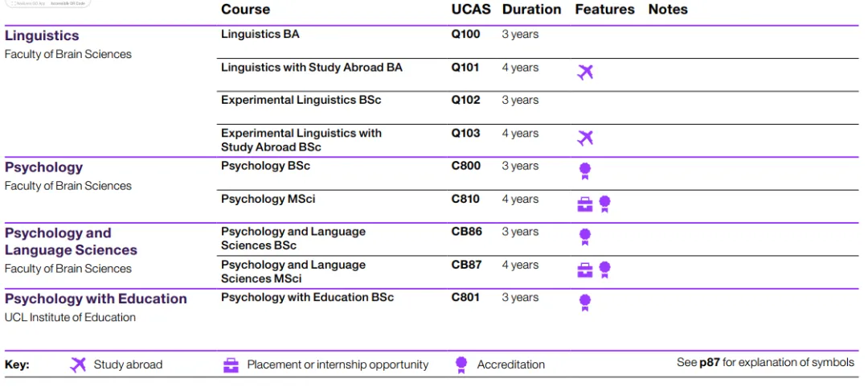The width and height of the screenshot is (868, 387).
Task: Click the UCAS column header
Action: (x=470, y=10)
